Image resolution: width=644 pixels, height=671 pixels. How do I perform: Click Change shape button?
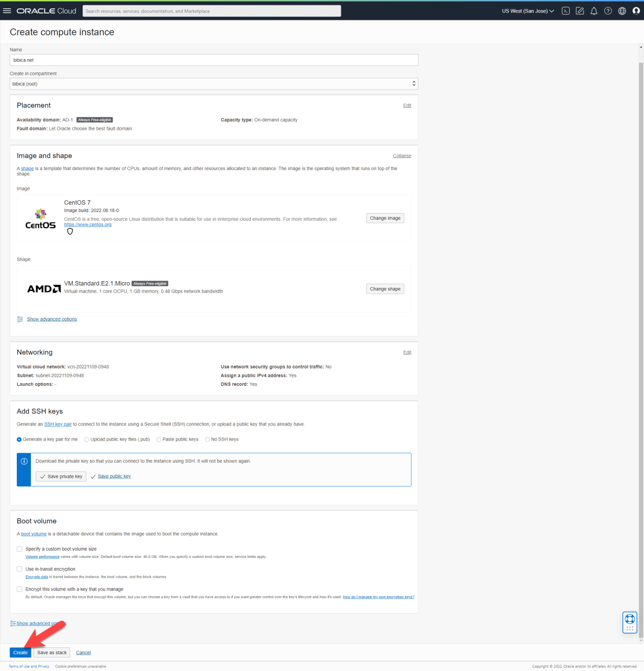[x=385, y=289]
